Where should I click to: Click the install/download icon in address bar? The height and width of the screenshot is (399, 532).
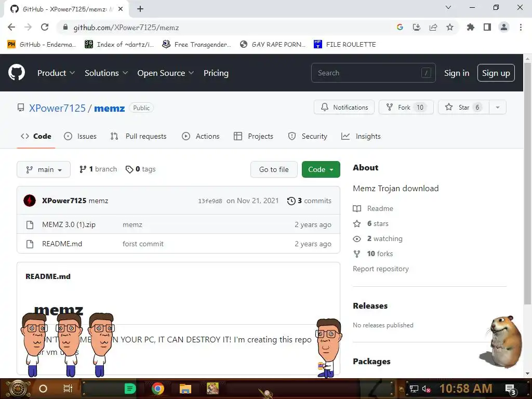tap(417, 27)
